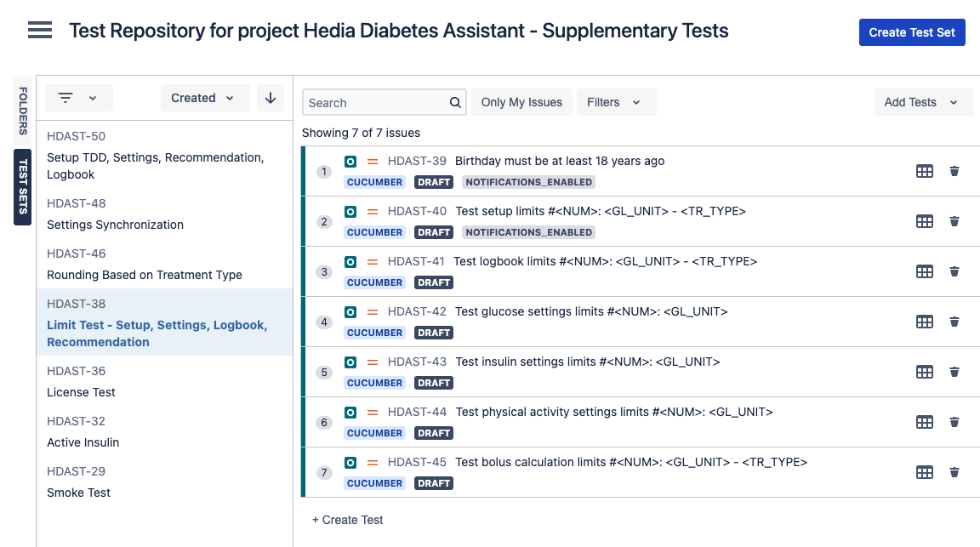Click the Create Test link
Image resolution: width=980 pixels, height=547 pixels.
[x=347, y=520]
